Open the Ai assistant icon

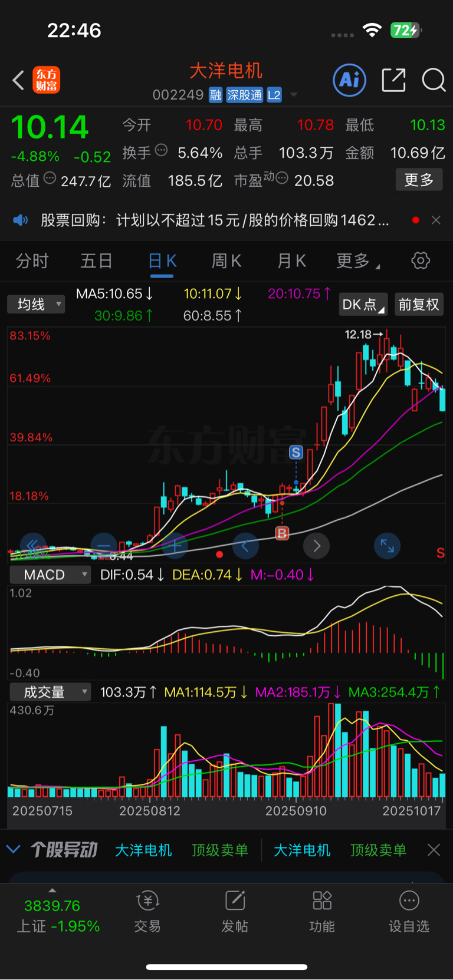click(x=350, y=80)
